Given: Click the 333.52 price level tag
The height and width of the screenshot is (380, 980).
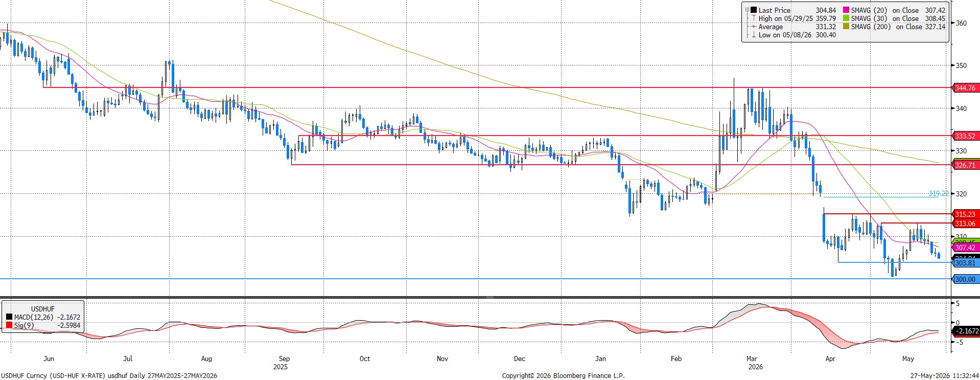Looking at the screenshot, I should pos(966,136).
